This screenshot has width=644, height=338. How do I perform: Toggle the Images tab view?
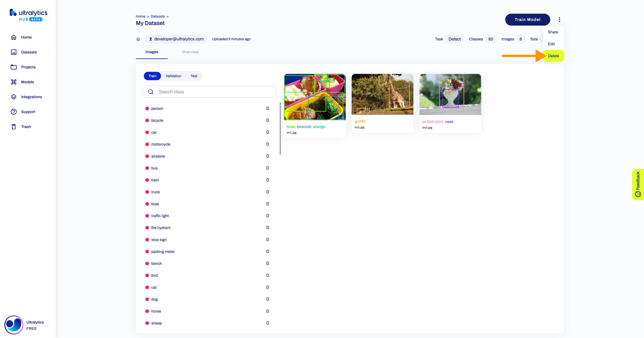coord(152,52)
